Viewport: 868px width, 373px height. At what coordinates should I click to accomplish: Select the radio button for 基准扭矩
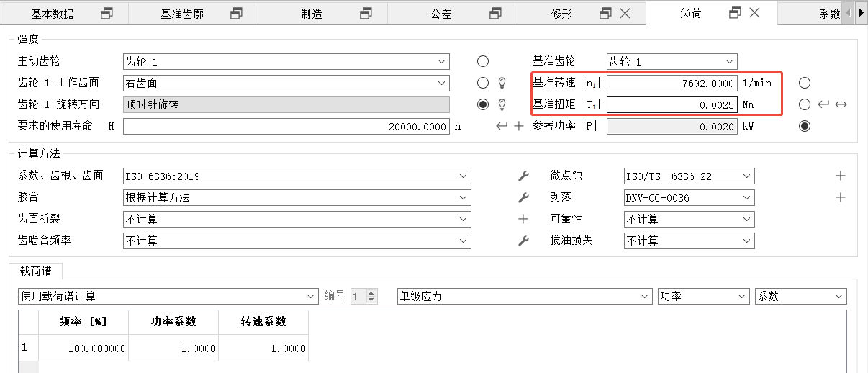(805, 105)
